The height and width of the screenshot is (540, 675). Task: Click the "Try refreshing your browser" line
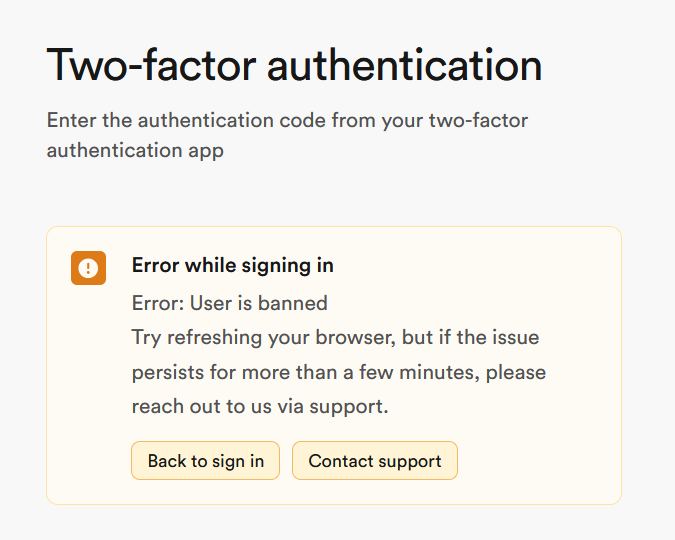click(x=335, y=337)
